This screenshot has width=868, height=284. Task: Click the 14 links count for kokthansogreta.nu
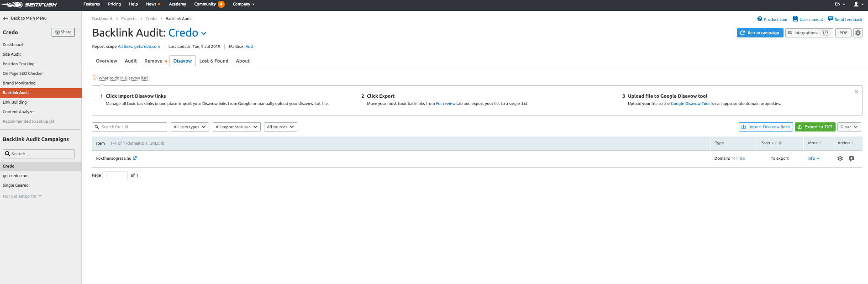(738, 158)
